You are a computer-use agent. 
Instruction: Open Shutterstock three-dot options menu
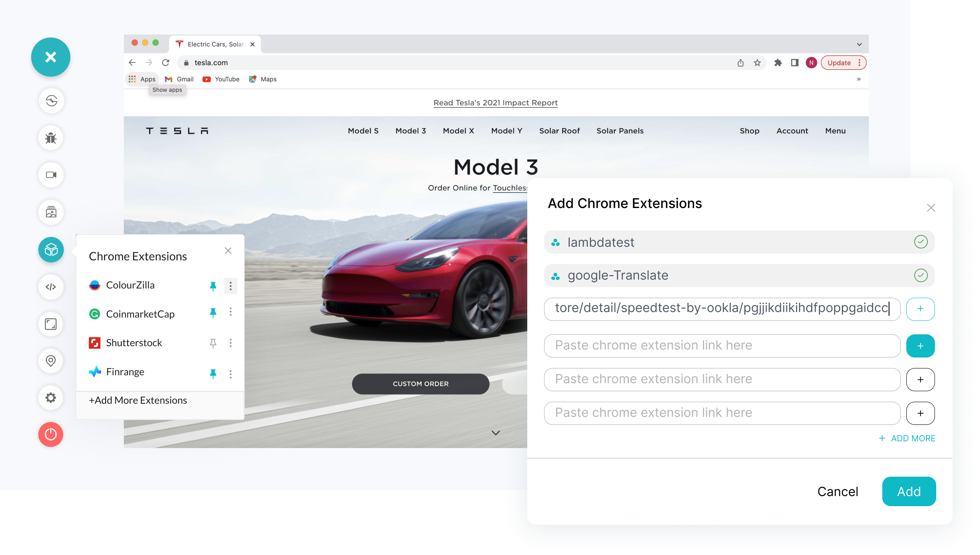(x=230, y=343)
